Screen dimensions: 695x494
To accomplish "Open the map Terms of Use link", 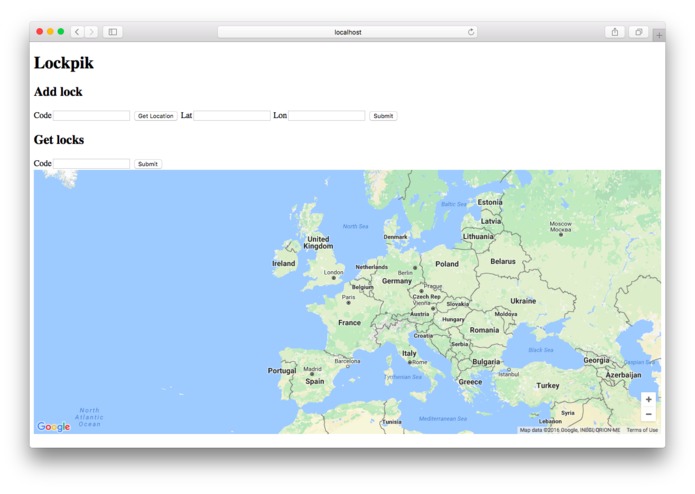I will 642,430.
